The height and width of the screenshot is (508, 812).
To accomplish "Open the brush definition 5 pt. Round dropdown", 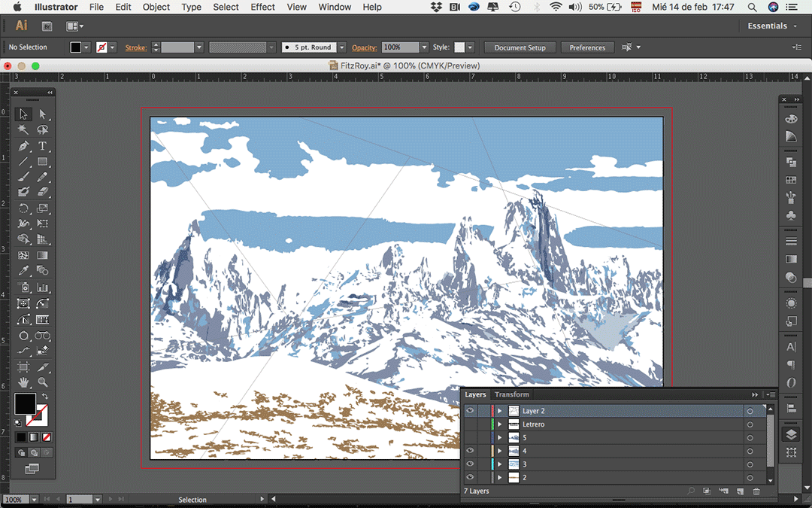I will click(x=341, y=47).
